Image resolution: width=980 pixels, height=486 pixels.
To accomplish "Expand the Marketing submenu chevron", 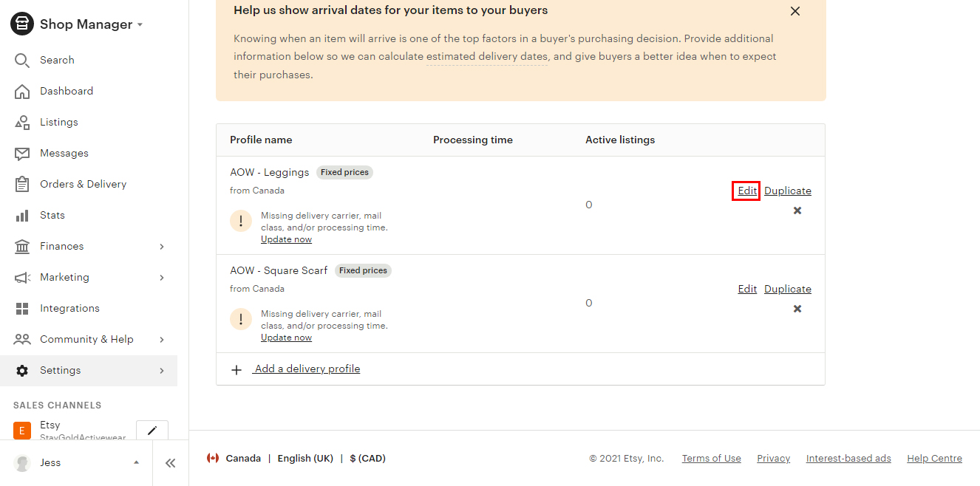I will [162, 277].
